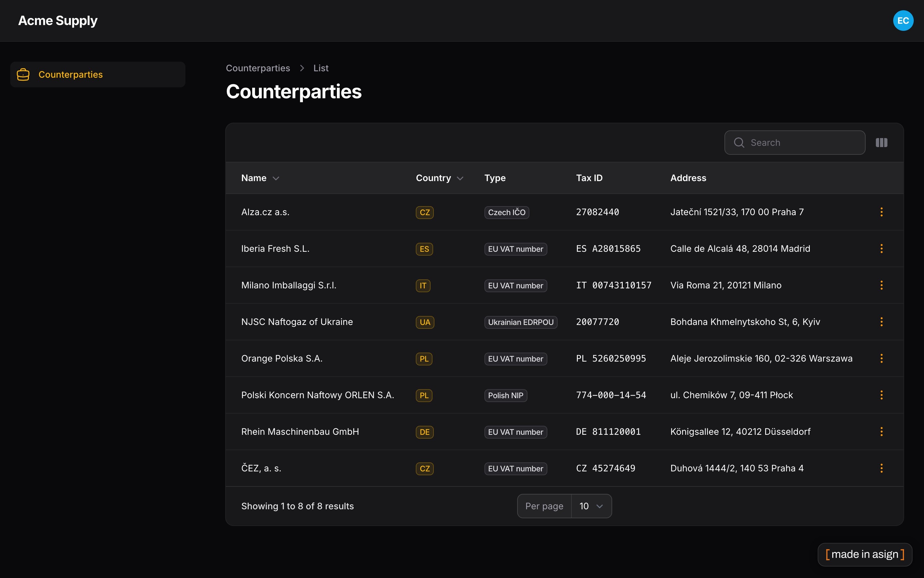Image resolution: width=924 pixels, height=578 pixels.
Task: Select Polski Koncern Naftowy ORLEN S.A. name cell
Action: 318,395
